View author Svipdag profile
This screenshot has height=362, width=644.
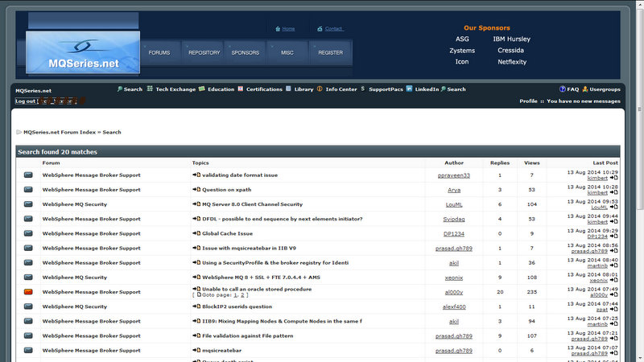coord(454,219)
